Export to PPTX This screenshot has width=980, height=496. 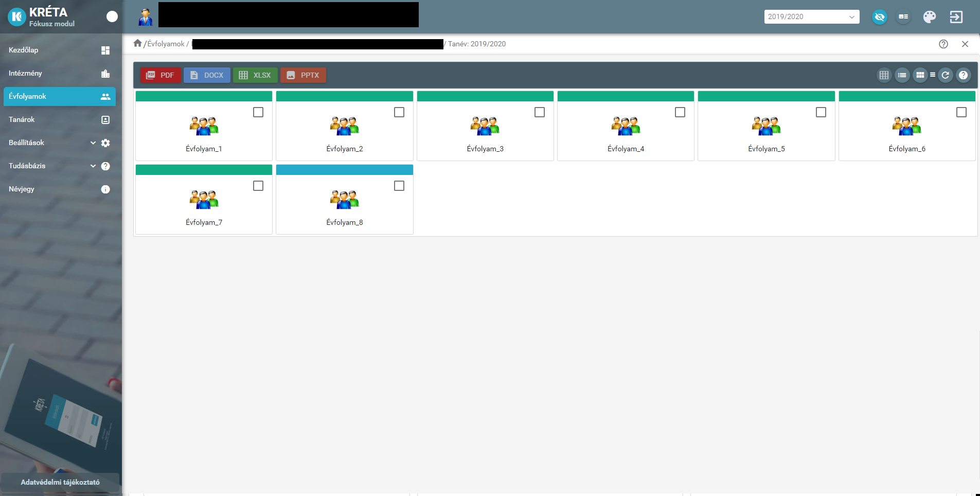[303, 75]
